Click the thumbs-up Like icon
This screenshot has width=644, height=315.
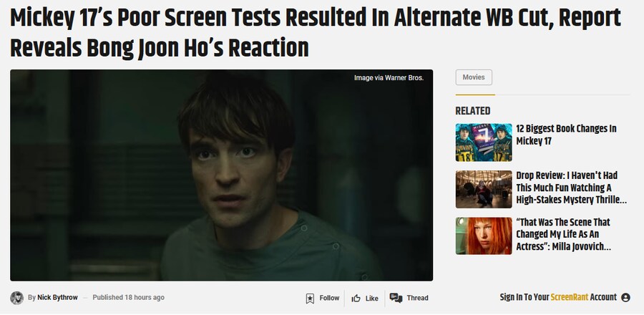point(356,298)
